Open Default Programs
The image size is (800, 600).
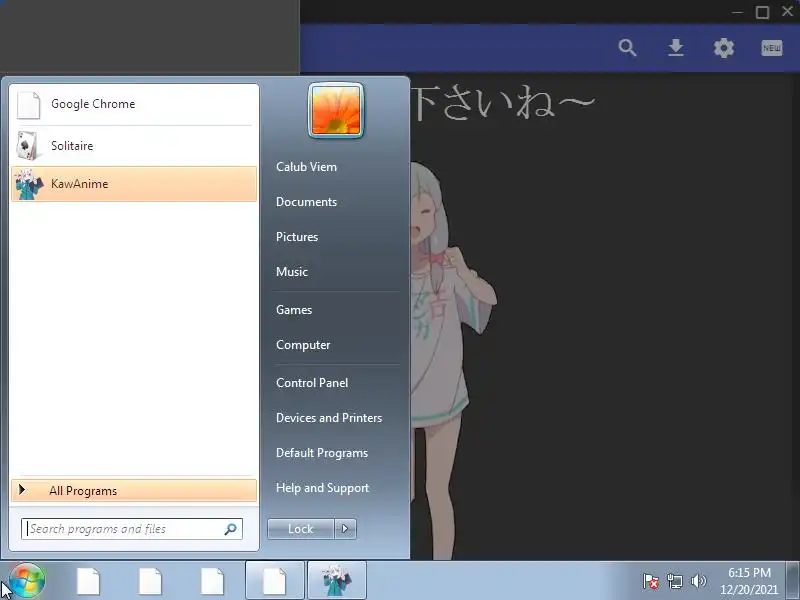tap(322, 453)
